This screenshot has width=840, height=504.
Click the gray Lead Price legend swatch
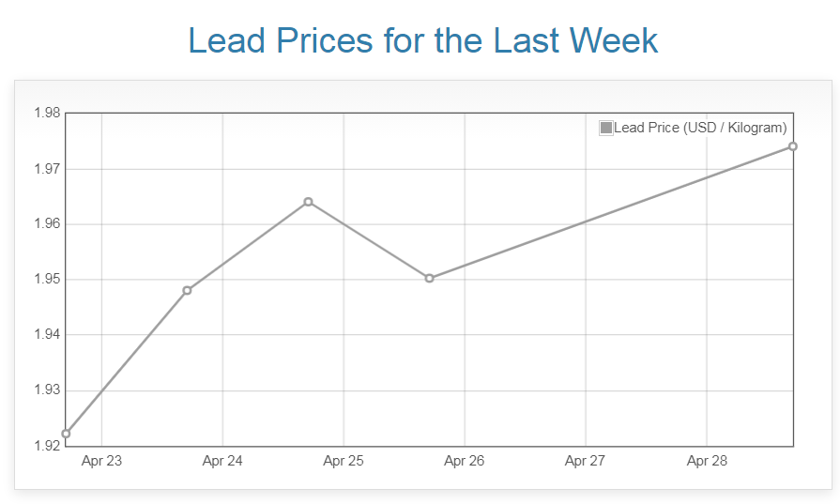tap(606, 128)
